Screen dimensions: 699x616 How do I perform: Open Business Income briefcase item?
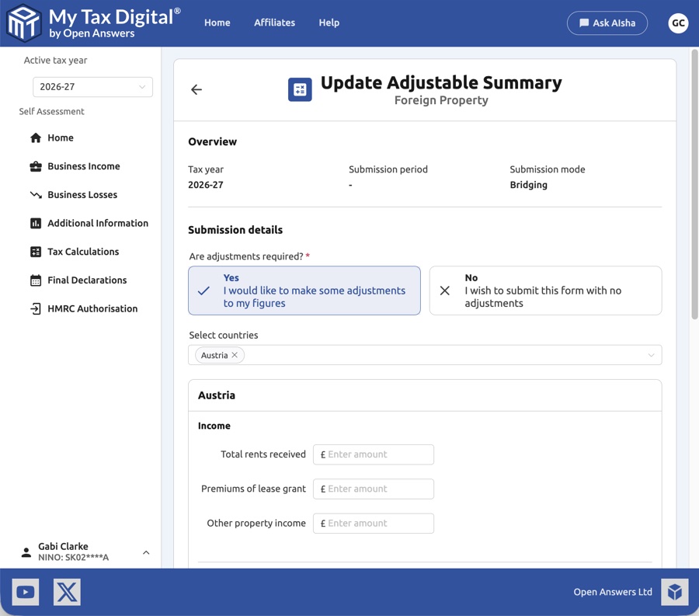coord(83,166)
